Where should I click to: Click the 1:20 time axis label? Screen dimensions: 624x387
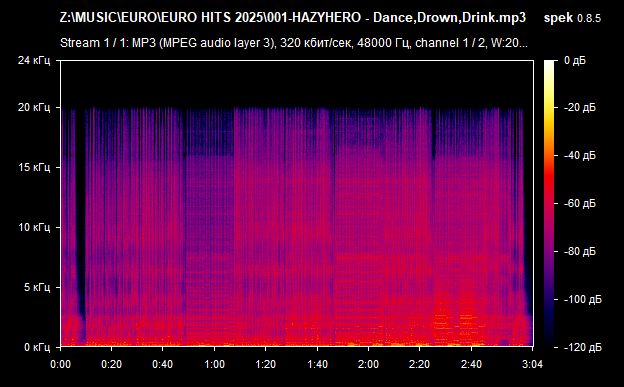[x=265, y=364]
